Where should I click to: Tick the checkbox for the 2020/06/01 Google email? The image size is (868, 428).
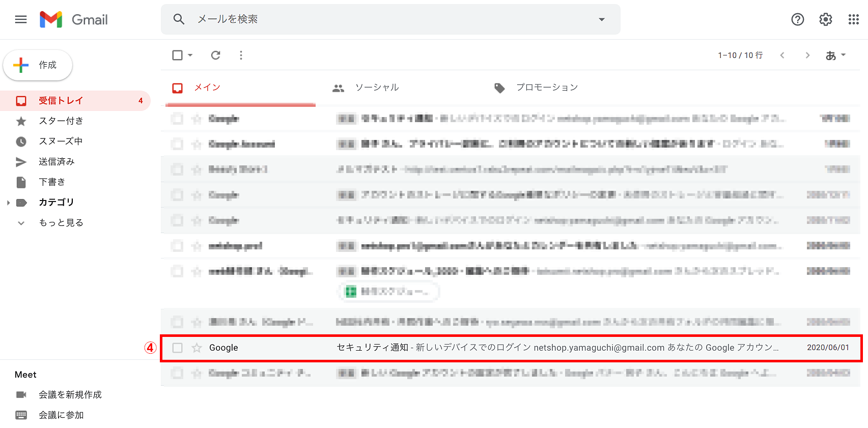[x=177, y=348]
